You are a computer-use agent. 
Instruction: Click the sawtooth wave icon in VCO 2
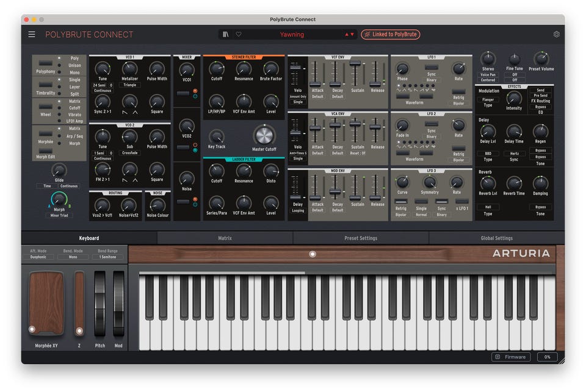point(125,180)
